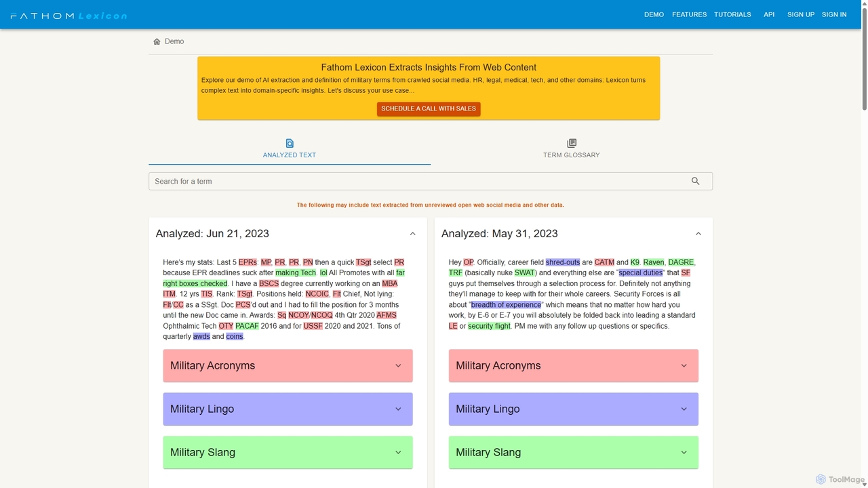
Task: Open the DEMO navigation item
Action: 654,14
